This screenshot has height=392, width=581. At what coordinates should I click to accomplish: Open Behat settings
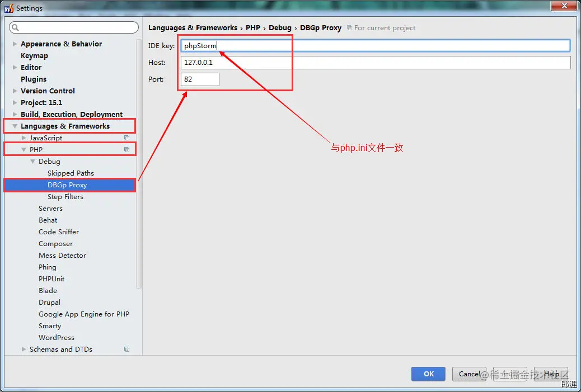48,220
